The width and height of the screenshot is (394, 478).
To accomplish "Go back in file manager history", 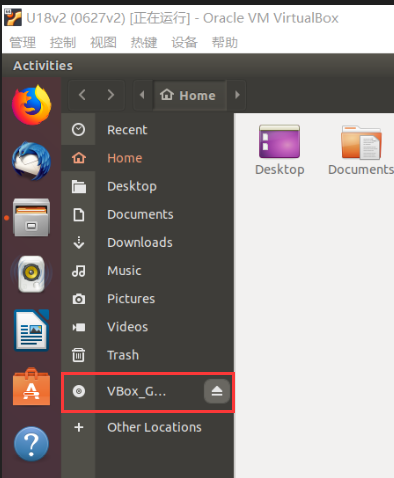I will click(x=82, y=95).
